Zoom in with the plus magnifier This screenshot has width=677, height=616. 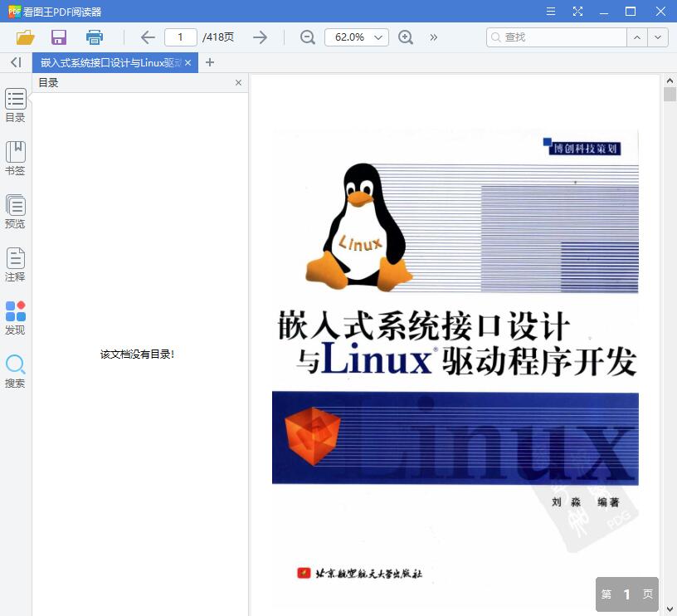pyautogui.click(x=406, y=37)
